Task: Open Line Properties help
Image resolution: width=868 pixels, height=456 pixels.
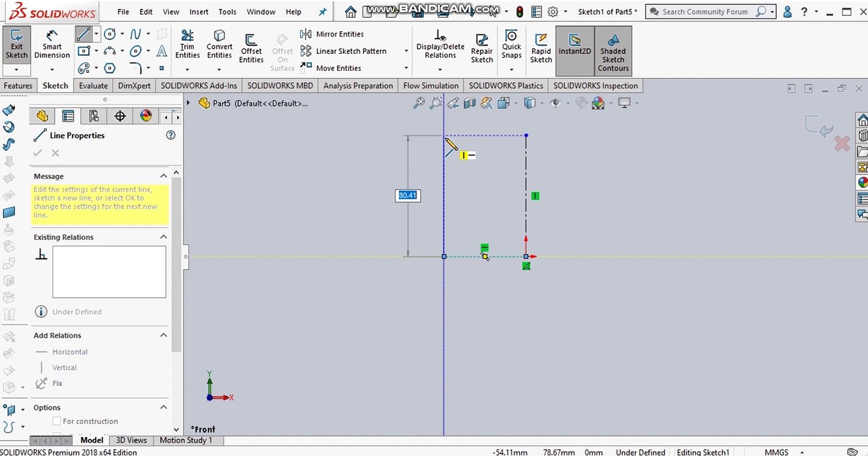Action: click(170, 135)
